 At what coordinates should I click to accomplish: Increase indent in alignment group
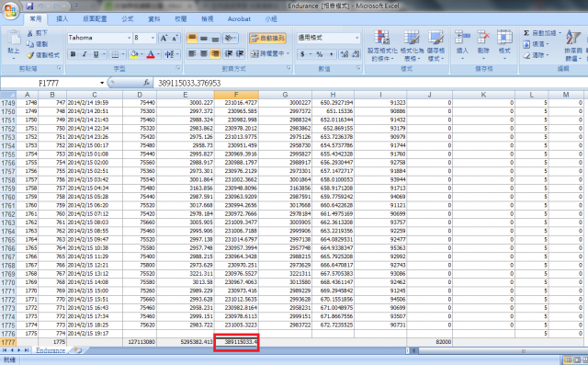tap(240, 53)
